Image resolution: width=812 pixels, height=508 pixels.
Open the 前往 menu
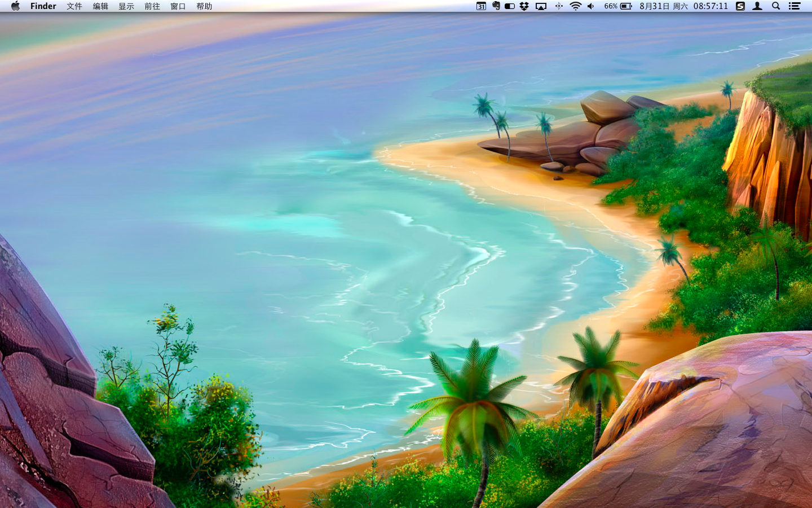click(x=152, y=6)
